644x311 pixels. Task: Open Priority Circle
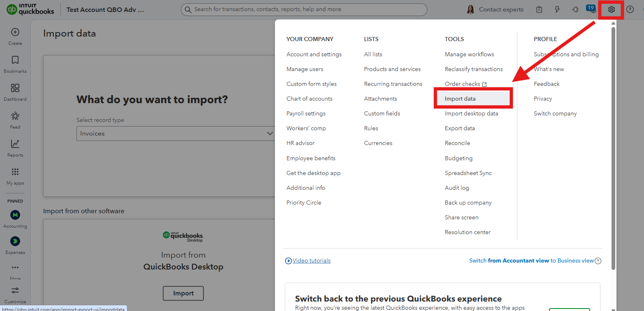click(x=304, y=203)
